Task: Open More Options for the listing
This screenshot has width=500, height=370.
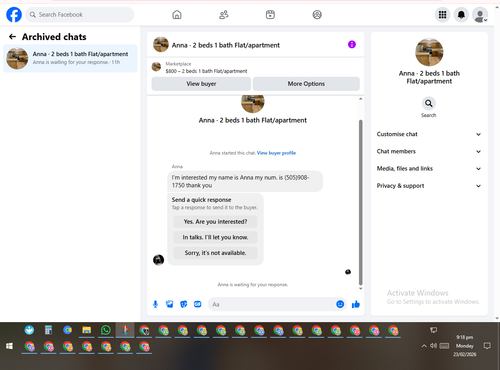Action: (x=306, y=84)
